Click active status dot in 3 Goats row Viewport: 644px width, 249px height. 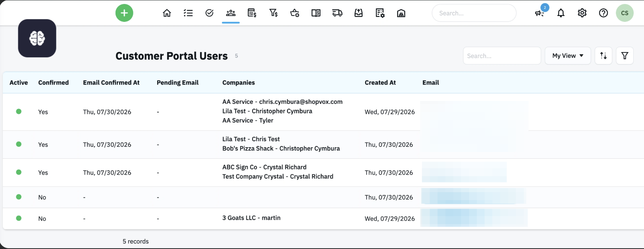pyautogui.click(x=19, y=218)
